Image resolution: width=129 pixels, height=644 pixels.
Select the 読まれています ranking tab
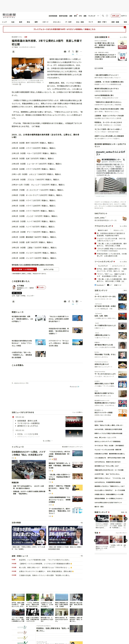click(x=103, y=230)
